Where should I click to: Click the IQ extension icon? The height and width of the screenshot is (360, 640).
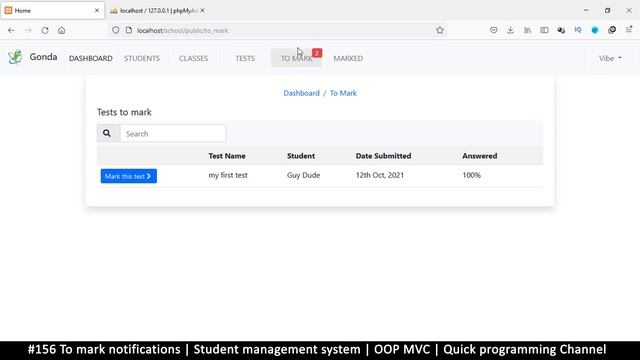click(578, 30)
